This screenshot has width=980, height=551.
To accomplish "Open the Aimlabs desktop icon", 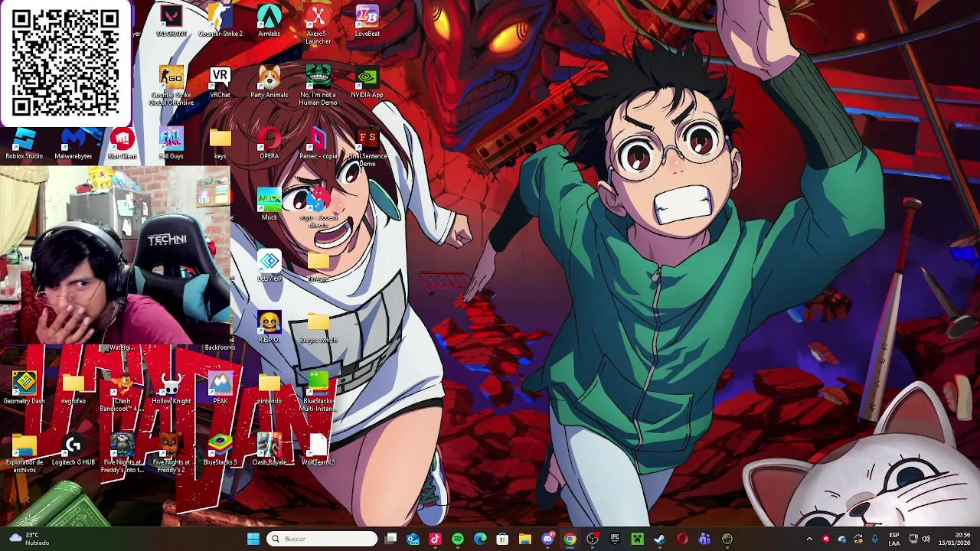I will pyautogui.click(x=269, y=21).
